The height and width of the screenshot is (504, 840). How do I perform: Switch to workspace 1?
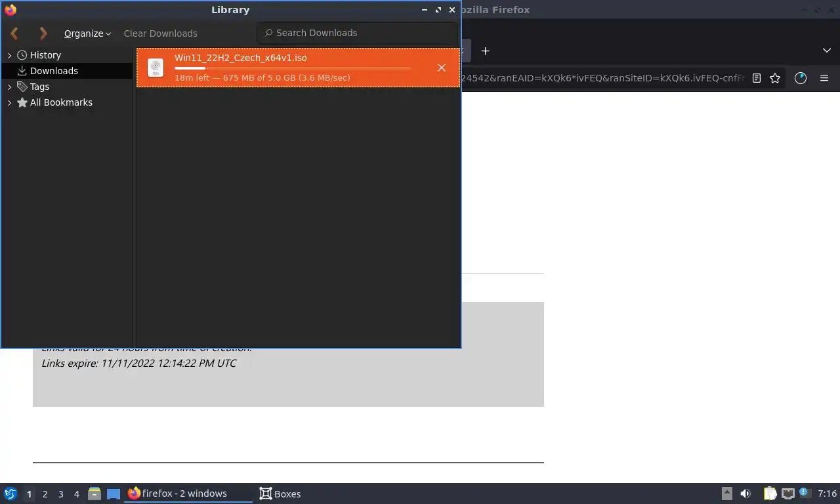[29, 494]
